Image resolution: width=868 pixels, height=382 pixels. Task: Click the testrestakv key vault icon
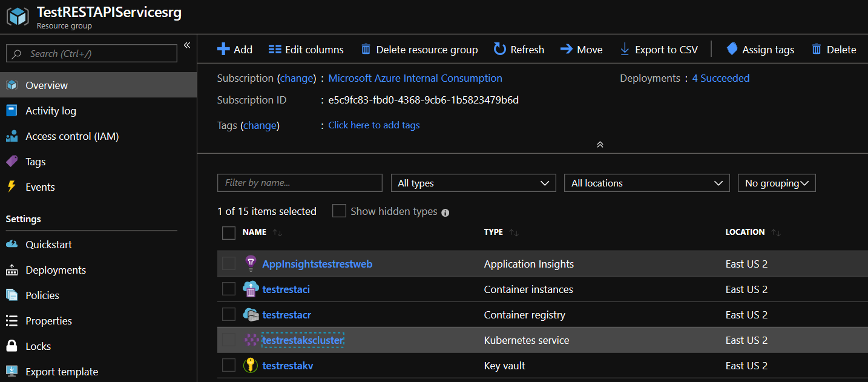[x=251, y=366]
